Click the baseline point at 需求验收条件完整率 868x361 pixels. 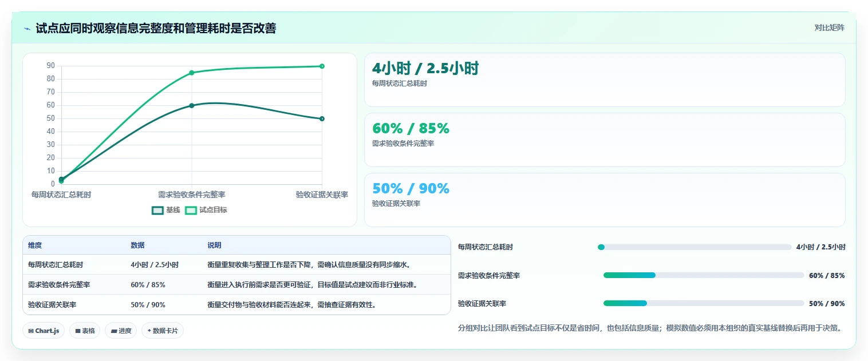(x=192, y=105)
